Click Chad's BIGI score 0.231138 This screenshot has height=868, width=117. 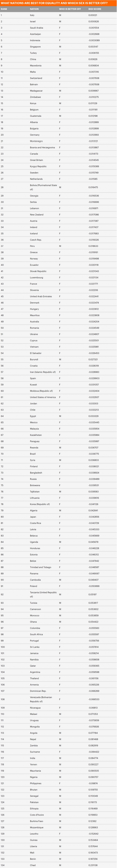[93, 865]
